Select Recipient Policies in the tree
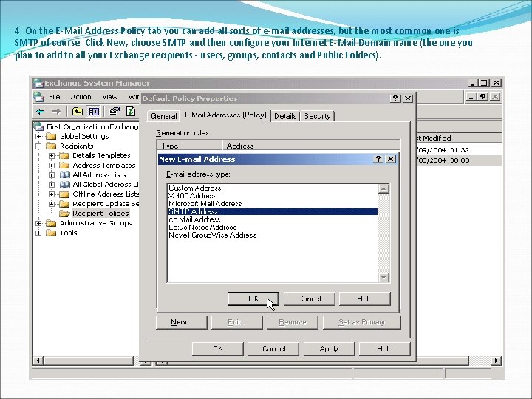Image resolution: width=532 pixels, height=399 pixels. (x=100, y=214)
